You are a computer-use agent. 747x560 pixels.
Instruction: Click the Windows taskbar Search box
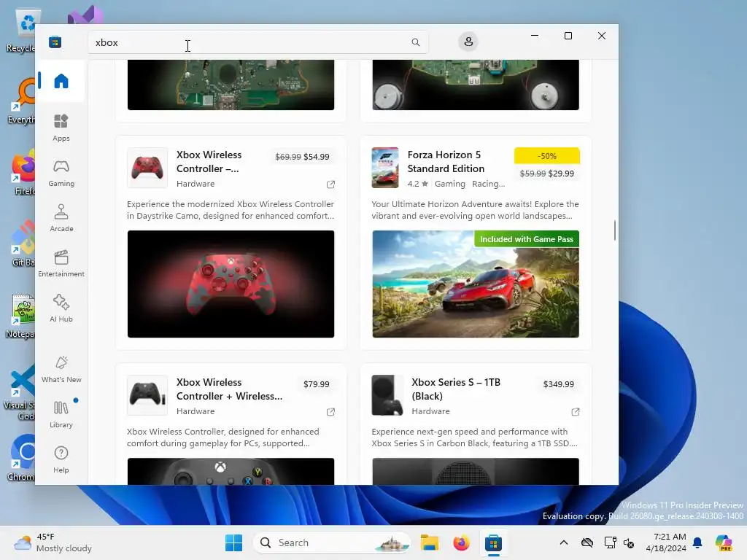tap(332, 542)
